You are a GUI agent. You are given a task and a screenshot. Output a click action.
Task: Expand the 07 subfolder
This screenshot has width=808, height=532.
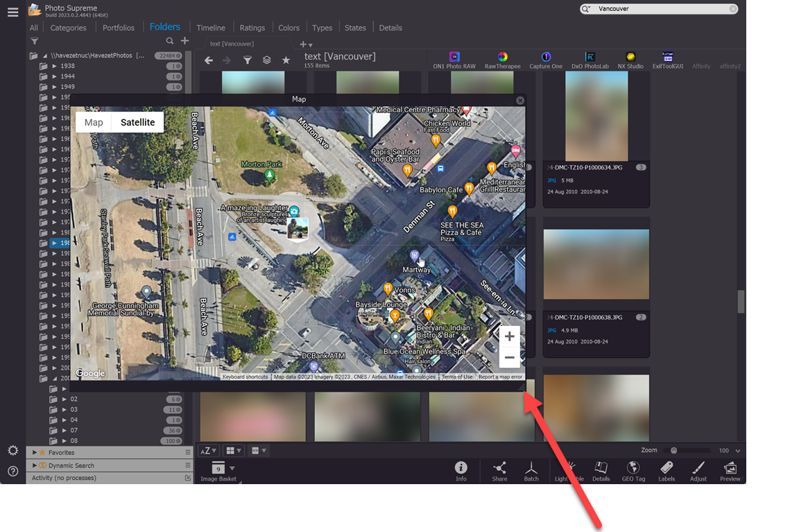point(64,430)
